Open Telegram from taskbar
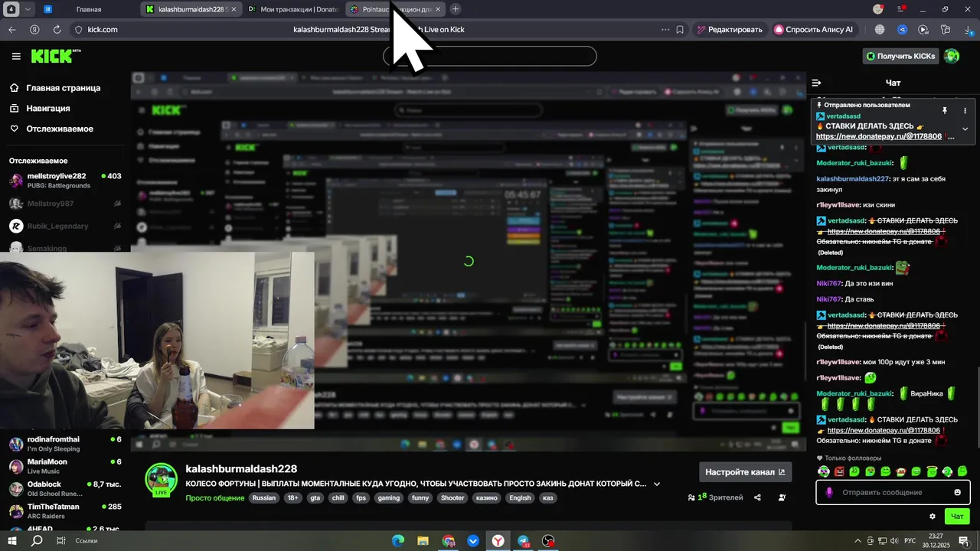 click(x=523, y=541)
